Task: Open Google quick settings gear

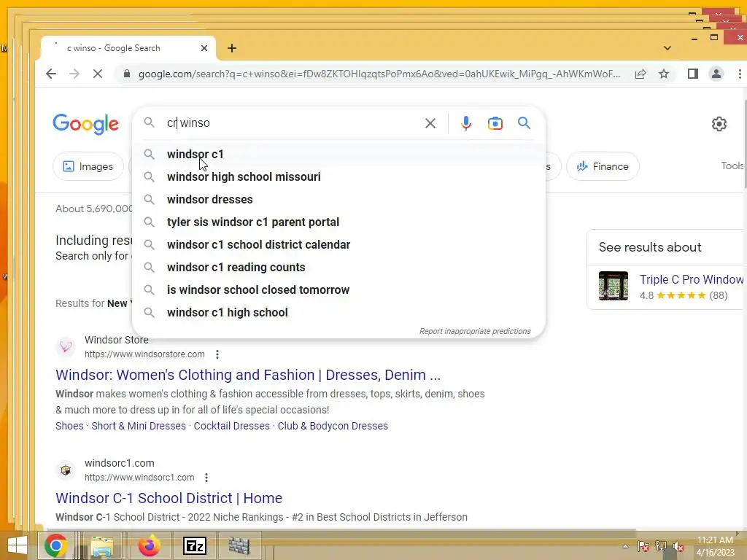Action: [719, 124]
